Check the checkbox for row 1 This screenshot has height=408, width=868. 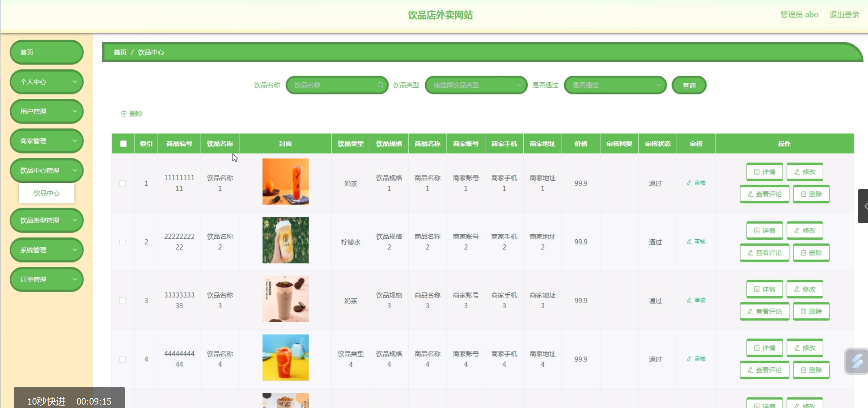[123, 183]
